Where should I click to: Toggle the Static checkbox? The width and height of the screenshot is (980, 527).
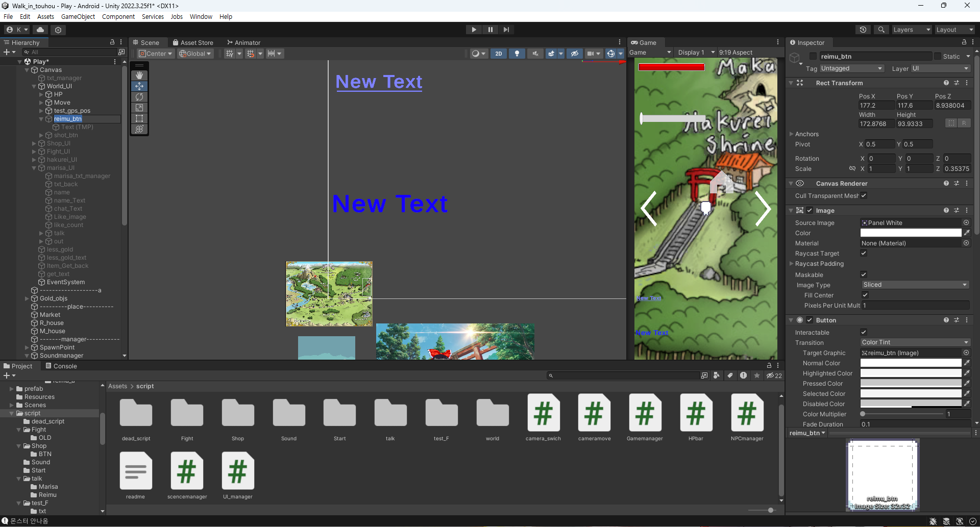[x=938, y=56]
